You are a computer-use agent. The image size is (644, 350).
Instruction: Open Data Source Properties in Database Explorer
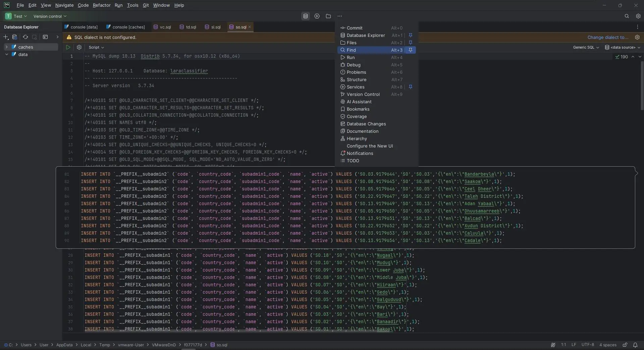15,37
